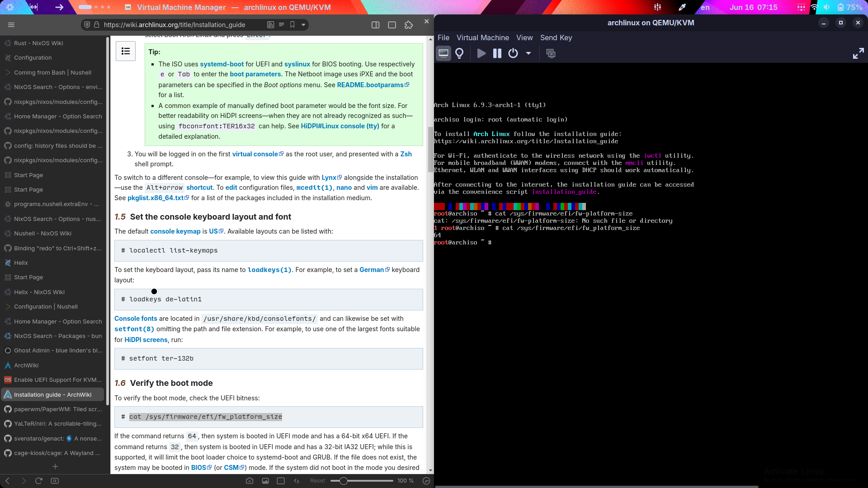
Task: Open the systemd-boot wiki link
Action: (x=222, y=64)
